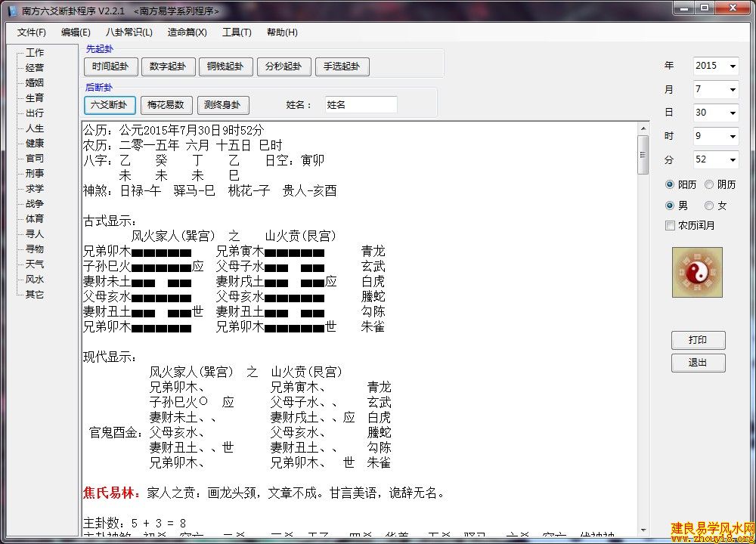Viewport: 756px width, 544px height.
Task: Open the 工具(T) menu
Action: coord(237,32)
